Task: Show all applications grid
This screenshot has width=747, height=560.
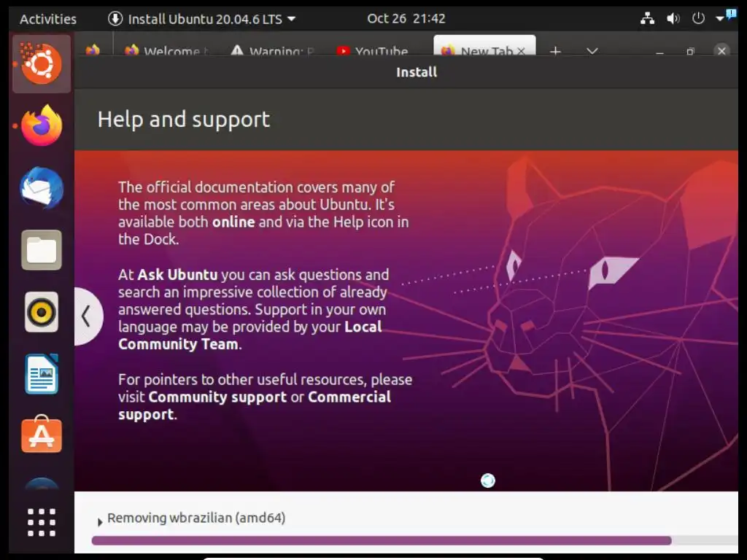Action: (x=42, y=522)
